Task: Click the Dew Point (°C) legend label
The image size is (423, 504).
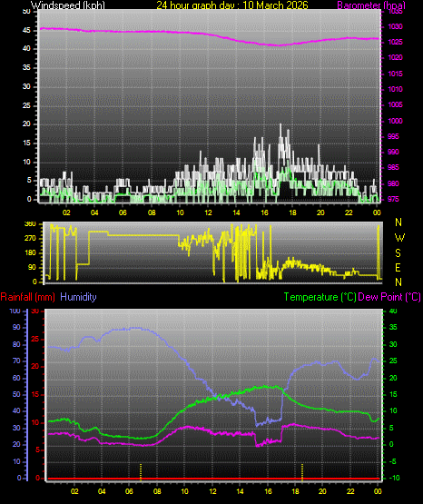Action: [x=389, y=297]
